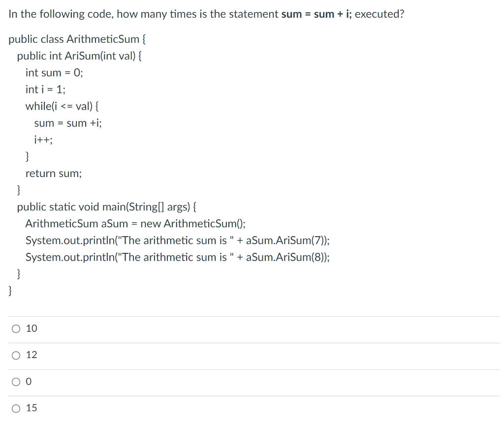
Task: Select the radio button for answer 15
Action: (x=15, y=408)
